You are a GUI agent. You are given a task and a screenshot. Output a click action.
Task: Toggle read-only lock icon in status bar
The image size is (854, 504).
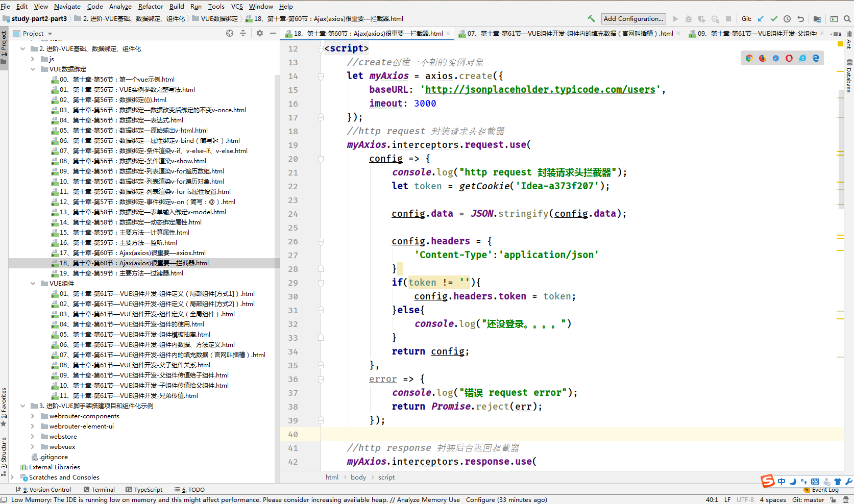(833, 500)
